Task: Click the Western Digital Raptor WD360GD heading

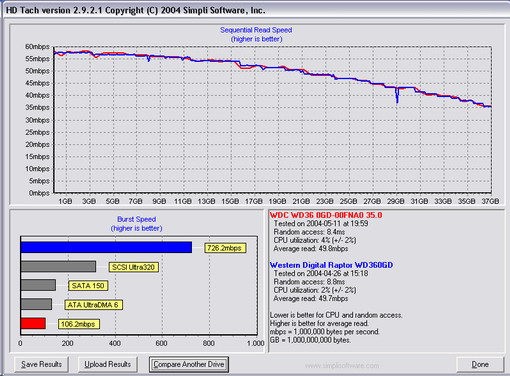Action: (x=331, y=265)
